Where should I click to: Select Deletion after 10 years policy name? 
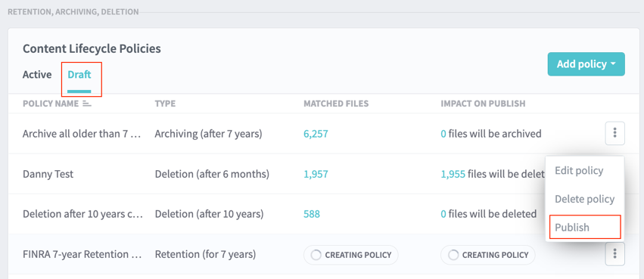coord(82,214)
